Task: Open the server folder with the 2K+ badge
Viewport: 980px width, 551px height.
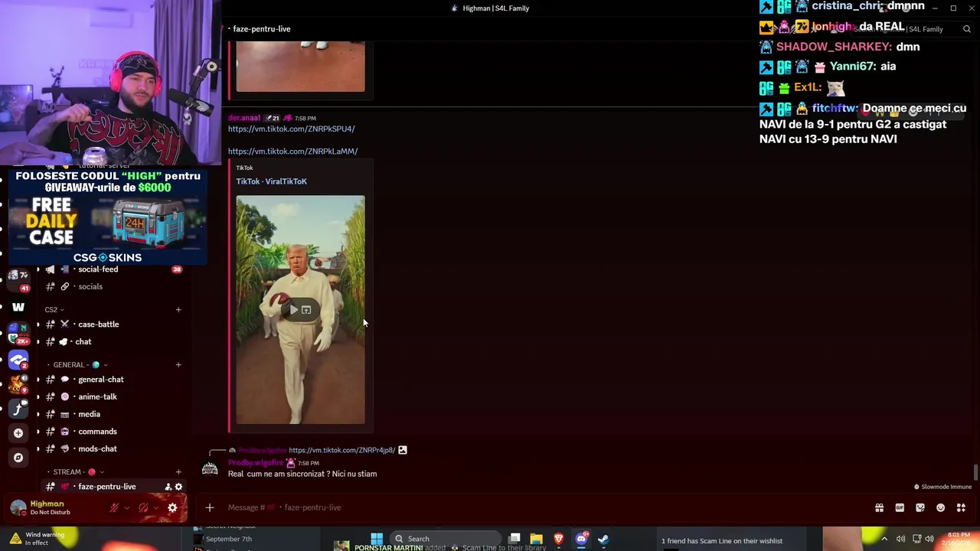Action: pos(18,334)
